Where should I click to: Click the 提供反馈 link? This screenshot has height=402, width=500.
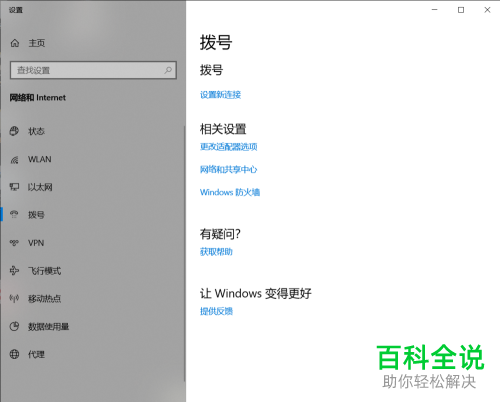pyautogui.click(x=216, y=311)
